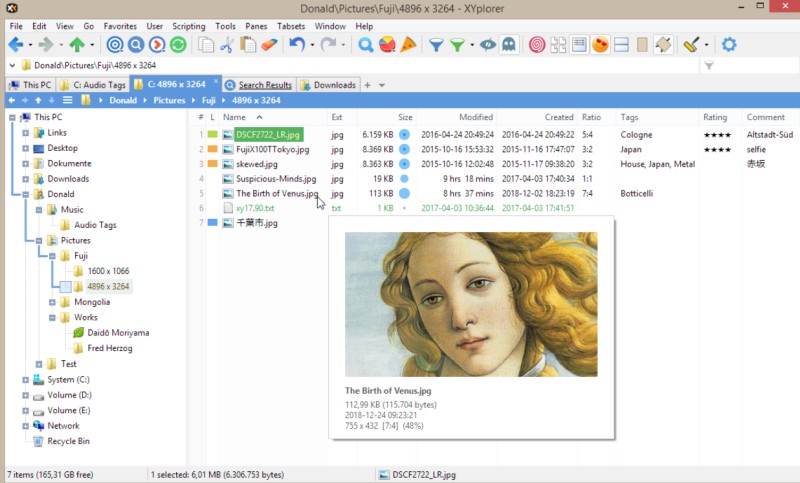The width and height of the screenshot is (800, 483).
Task: Toggle the dual pane icon
Action: point(621,45)
